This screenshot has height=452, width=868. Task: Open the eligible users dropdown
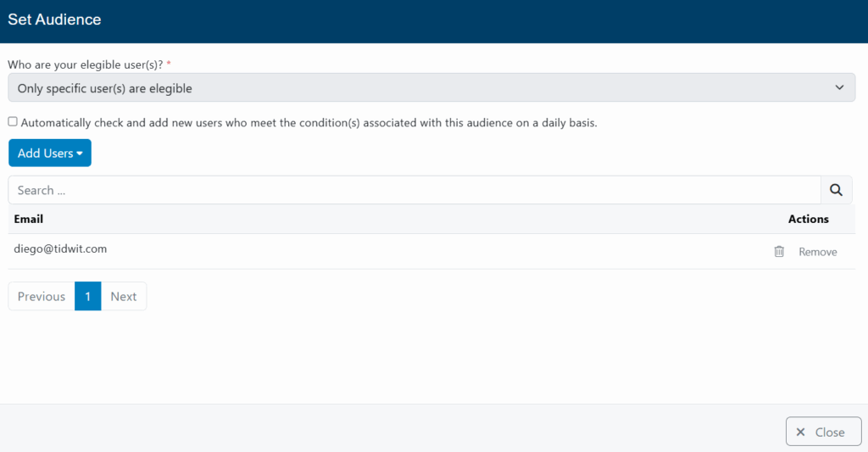(x=431, y=87)
